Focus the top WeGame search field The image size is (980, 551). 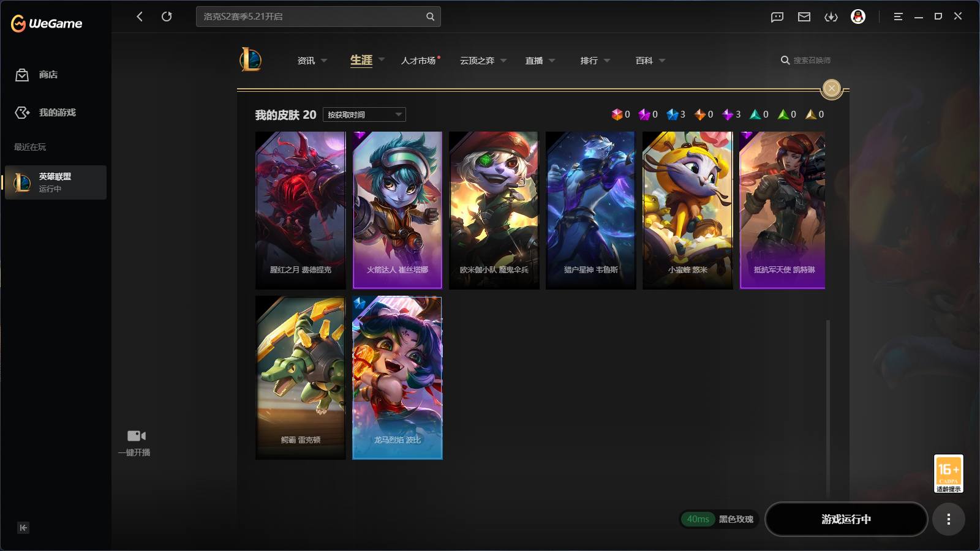point(318,17)
